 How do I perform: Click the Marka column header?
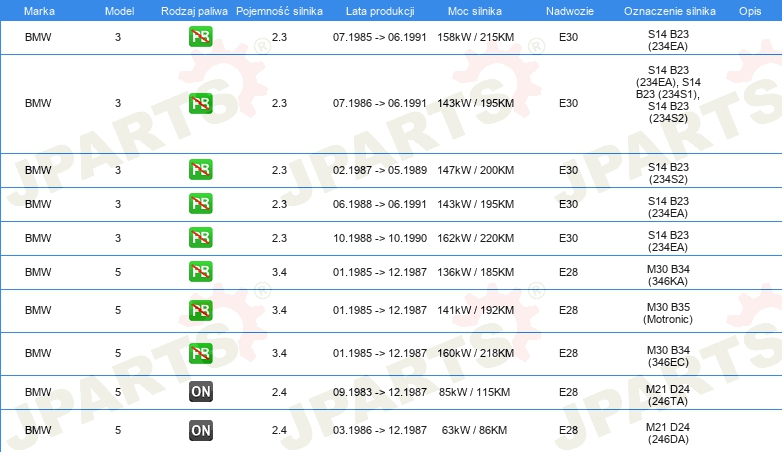coord(39,11)
